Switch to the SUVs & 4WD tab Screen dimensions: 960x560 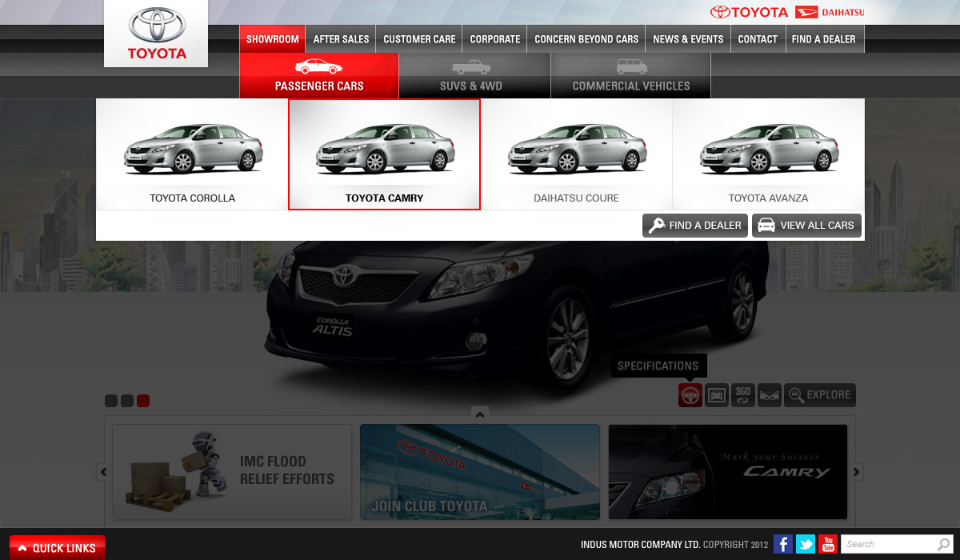[x=474, y=76]
